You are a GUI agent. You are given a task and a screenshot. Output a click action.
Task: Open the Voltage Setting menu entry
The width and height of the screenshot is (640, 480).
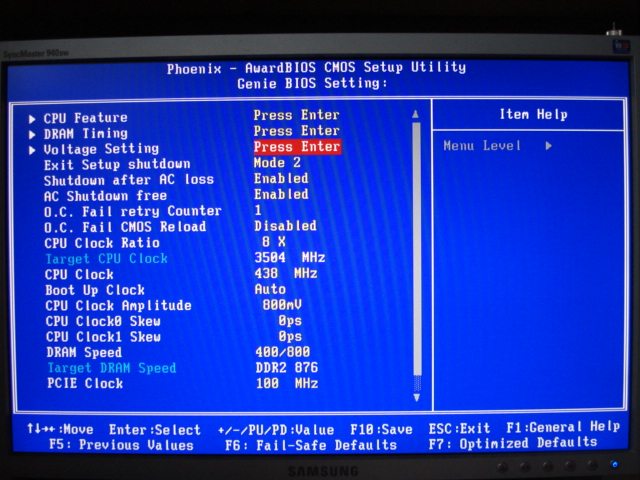[101, 149]
